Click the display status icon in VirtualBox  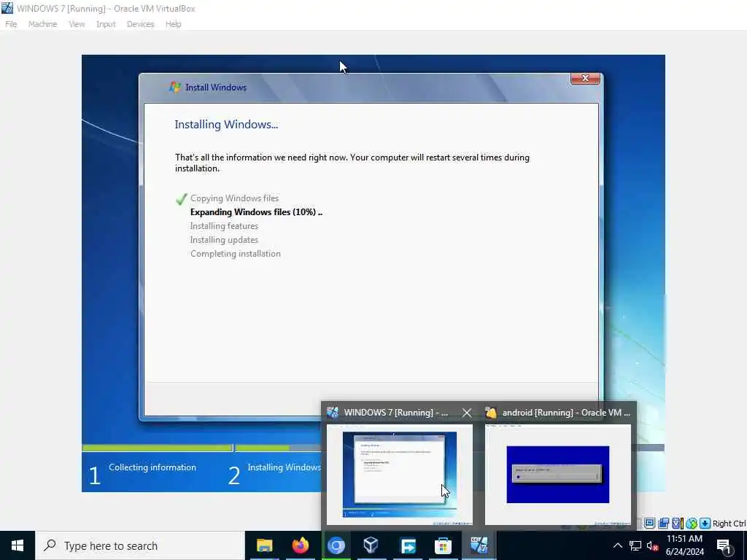point(649,524)
